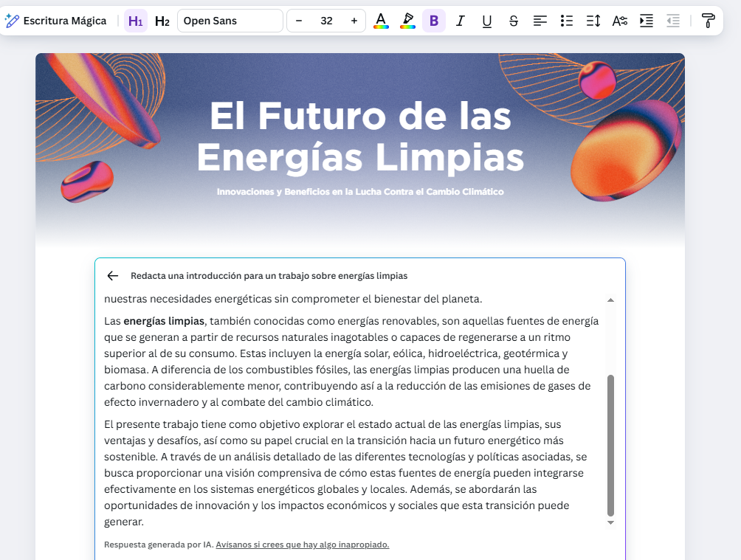Toggle bold formatting off
Viewport: 741px width, 560px height.
(433, 21)
